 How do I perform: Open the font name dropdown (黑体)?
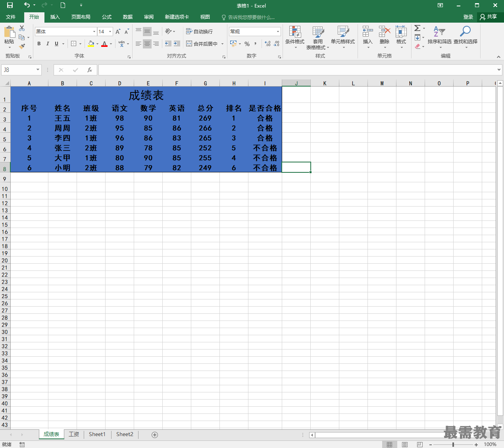pyautogui.click(x=94, y=31)
